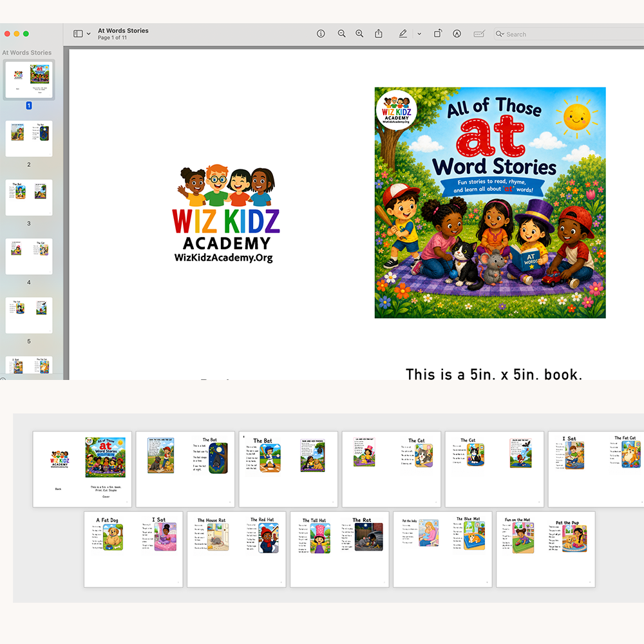Viewport: 644px width, 644px height.
Task: Select the page 1 thumbnail in the sidebar
Action: coord(29,80)
